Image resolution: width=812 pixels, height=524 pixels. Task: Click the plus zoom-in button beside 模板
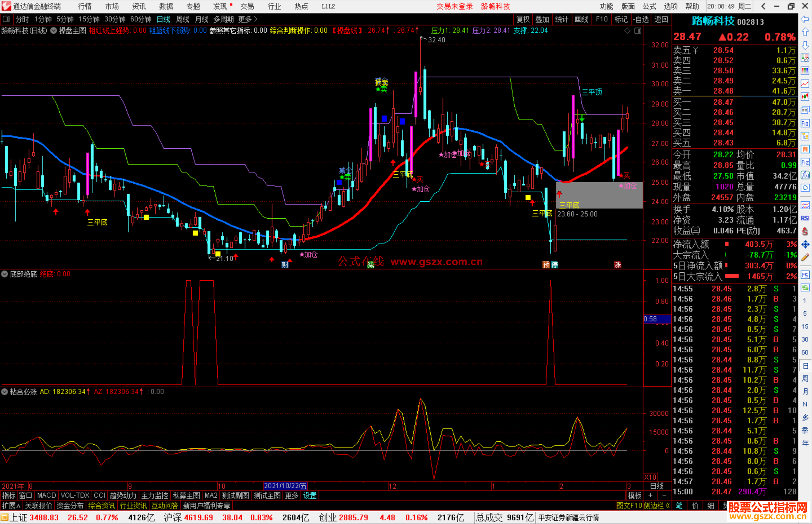[650, 496]
